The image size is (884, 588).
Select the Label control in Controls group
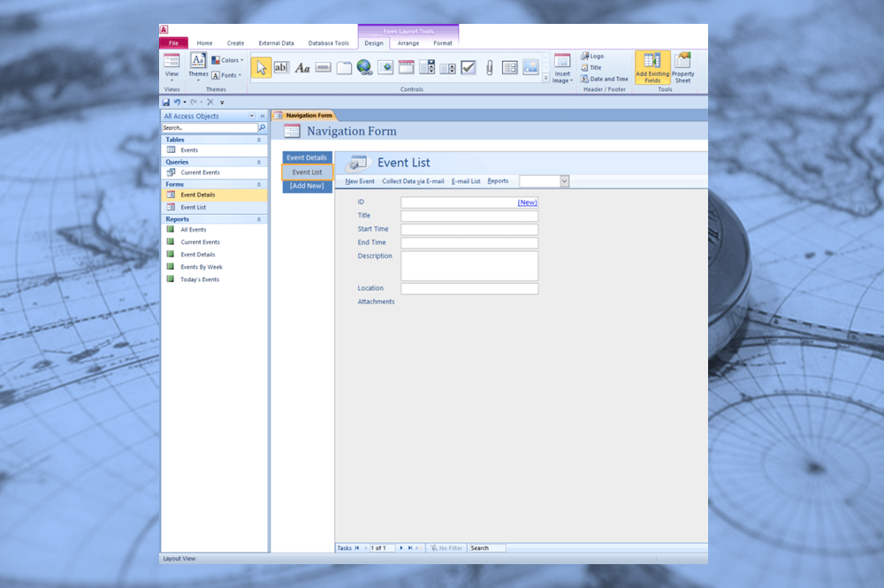click(x=301, y=67)
